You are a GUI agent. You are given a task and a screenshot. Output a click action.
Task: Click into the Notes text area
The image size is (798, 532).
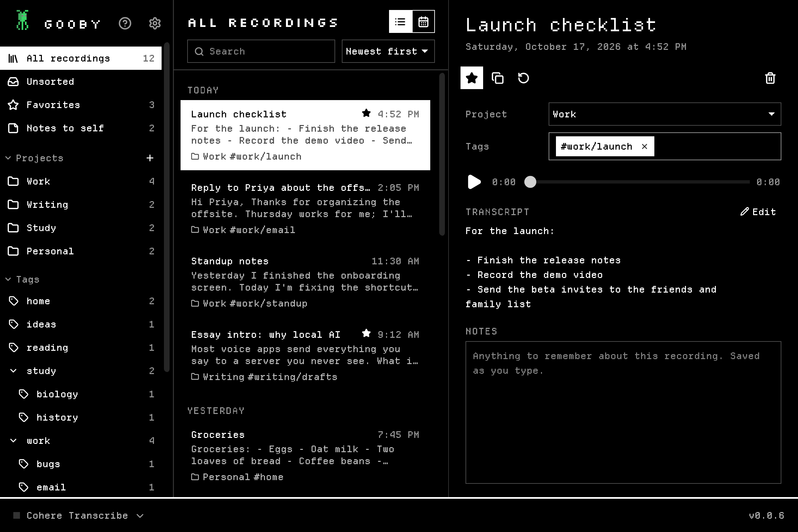[623, 413]
